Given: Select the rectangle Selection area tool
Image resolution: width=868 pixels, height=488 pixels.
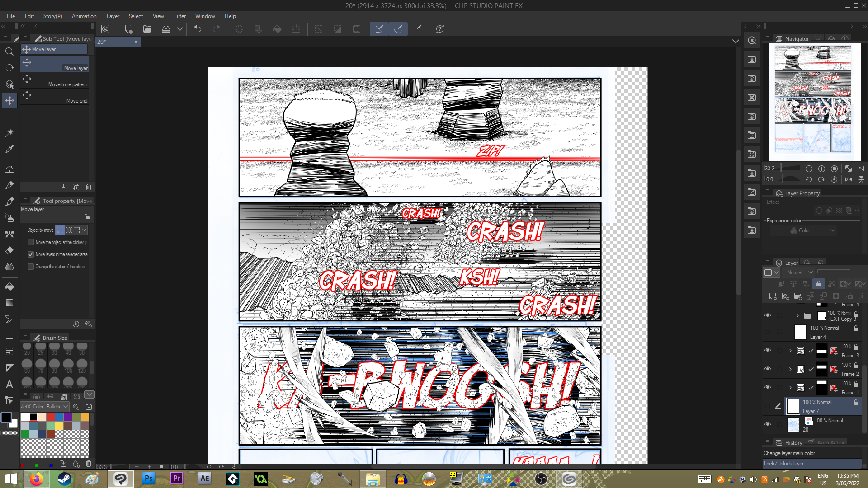Looking at the screenshot, I should click(x=9, y=117).
